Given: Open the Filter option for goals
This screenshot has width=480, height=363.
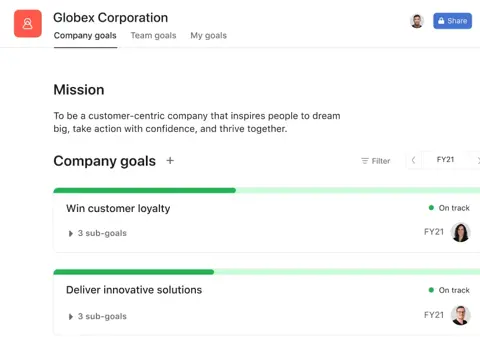Looking at the screenshot, I should point(376,161).
